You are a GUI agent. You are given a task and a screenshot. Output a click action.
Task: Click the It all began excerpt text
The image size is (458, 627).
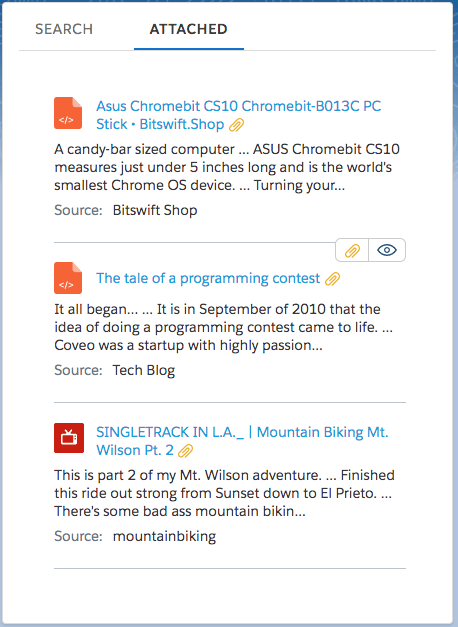[224, 327]
